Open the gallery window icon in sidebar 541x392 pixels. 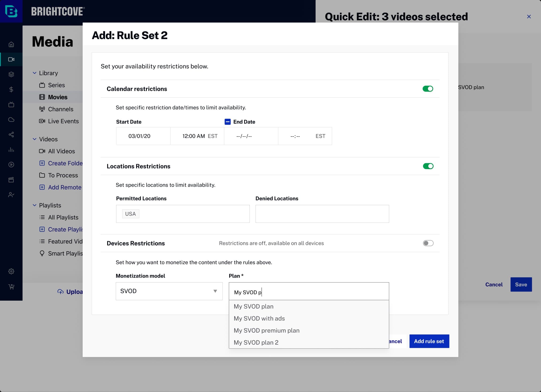(x=11, y=180)
